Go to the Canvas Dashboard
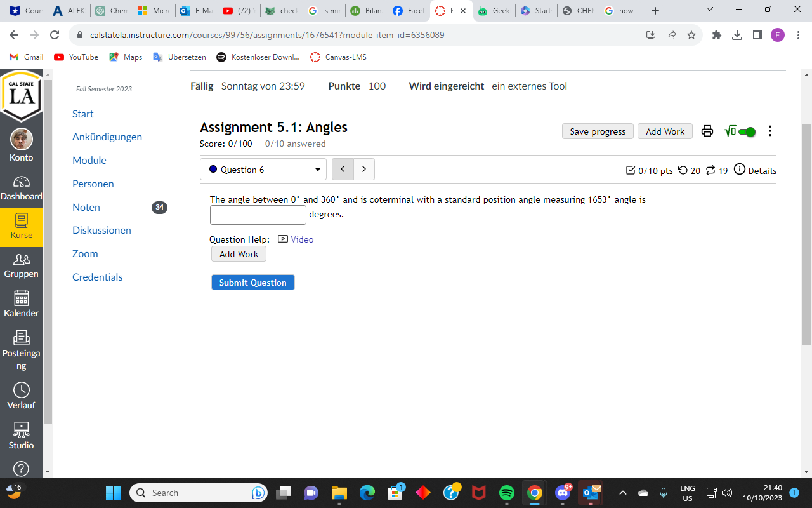The height and width of the screenshot is (508, 812). coord(21,189)
